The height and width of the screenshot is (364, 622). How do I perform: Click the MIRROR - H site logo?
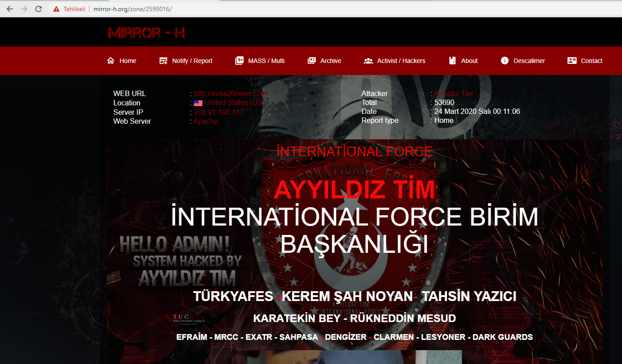click(146, 33)
